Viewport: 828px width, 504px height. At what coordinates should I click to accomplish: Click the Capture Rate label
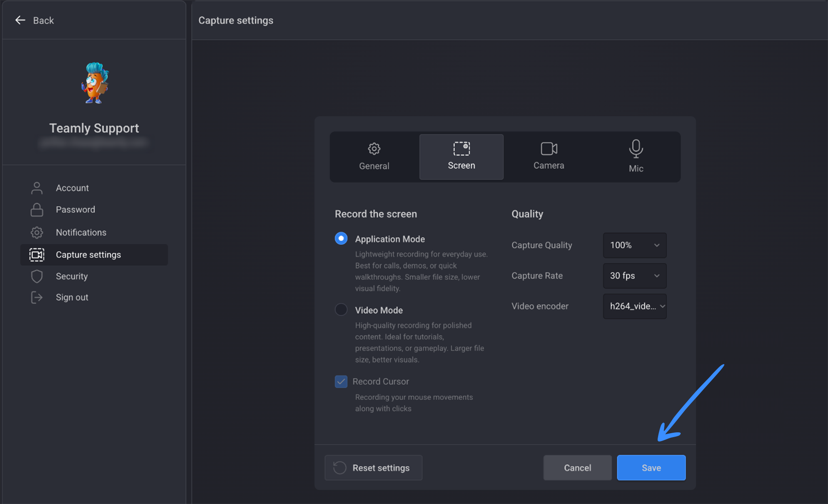(537, 275)
